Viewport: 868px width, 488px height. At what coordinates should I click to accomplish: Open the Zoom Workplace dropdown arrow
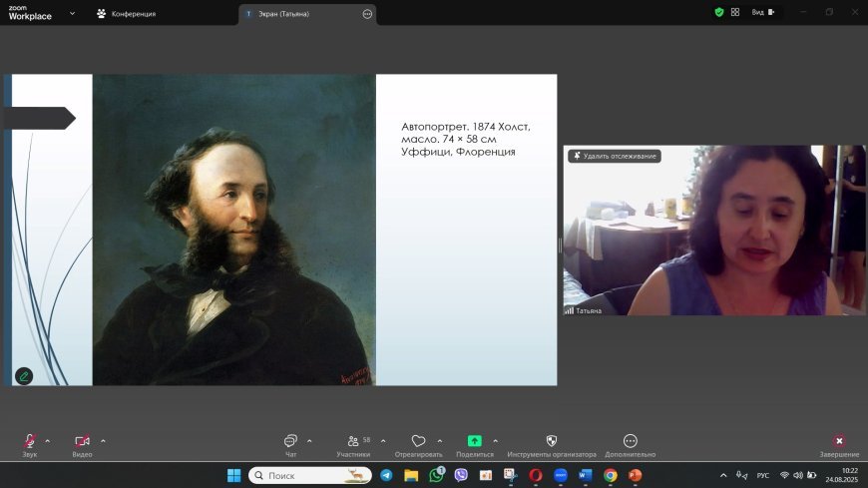click(72, 13)
